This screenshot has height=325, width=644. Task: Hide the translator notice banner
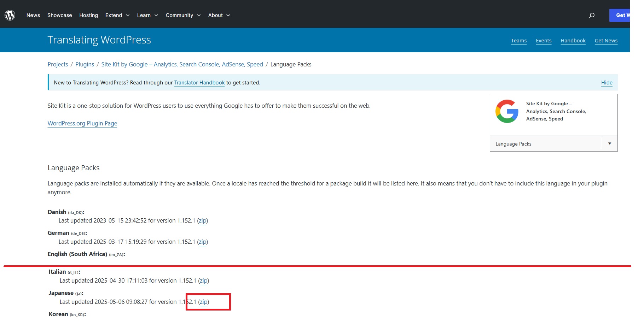607,83
